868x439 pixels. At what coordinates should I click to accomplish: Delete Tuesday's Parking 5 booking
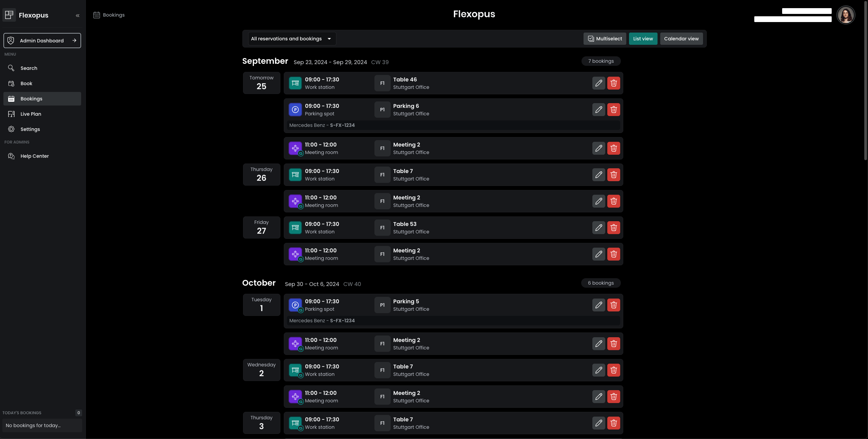[613, 305]
